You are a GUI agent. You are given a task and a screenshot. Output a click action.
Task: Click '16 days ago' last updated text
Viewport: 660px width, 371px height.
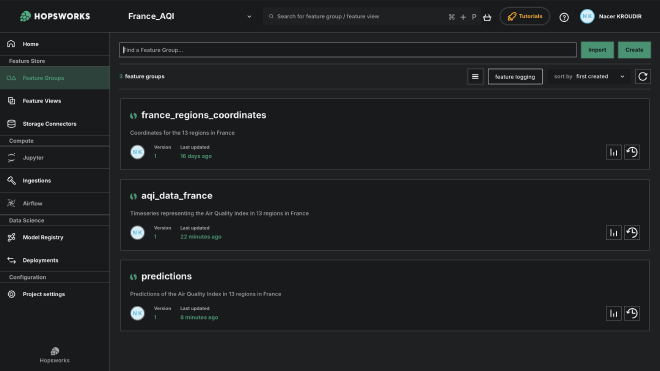click(196, 156)
